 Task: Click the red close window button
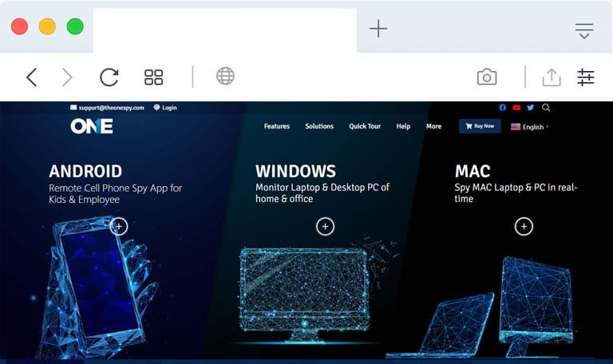point(19,26)
